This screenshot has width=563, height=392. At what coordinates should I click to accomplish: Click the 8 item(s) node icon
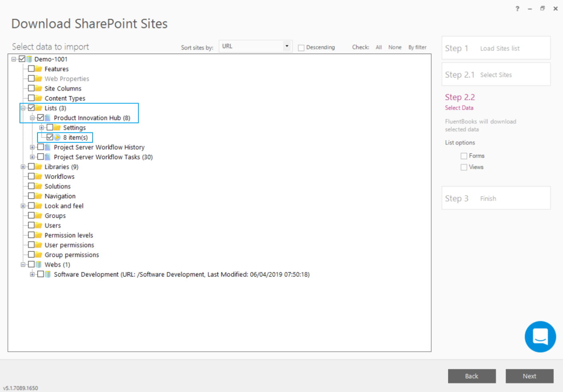tap(57, 137)
